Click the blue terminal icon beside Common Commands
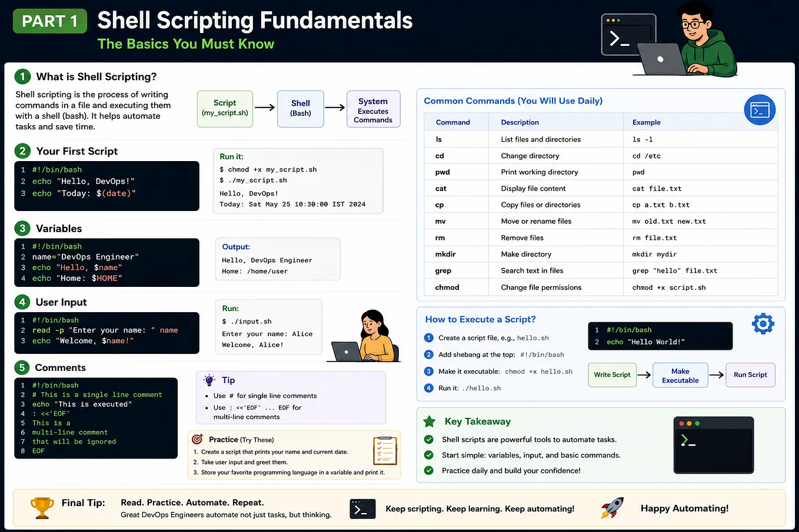Image resolution: width=799 pixels, height=532 pixels. point(760,109)
